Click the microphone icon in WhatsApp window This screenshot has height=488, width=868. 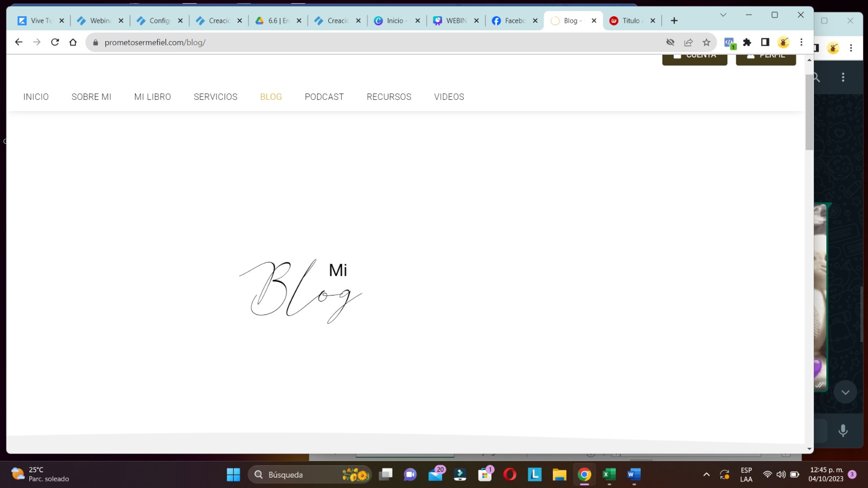click(x=843, y=431)
